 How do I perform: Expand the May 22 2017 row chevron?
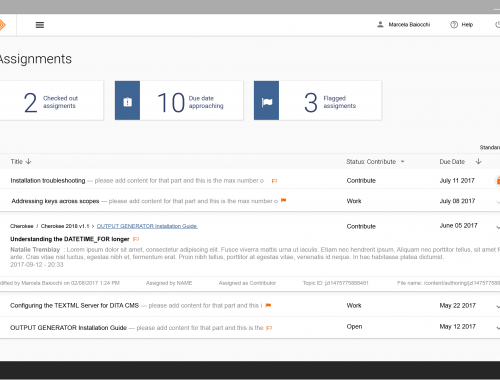[498, 306]
